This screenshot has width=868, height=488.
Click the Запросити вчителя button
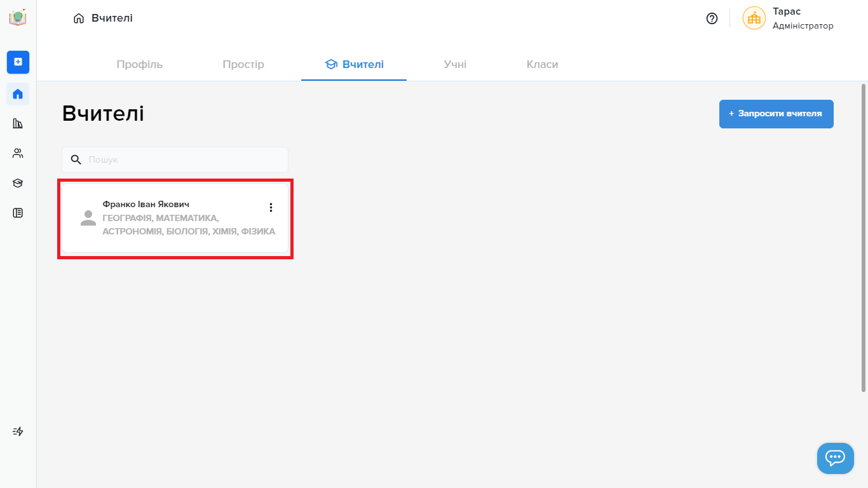pos(776,114)
